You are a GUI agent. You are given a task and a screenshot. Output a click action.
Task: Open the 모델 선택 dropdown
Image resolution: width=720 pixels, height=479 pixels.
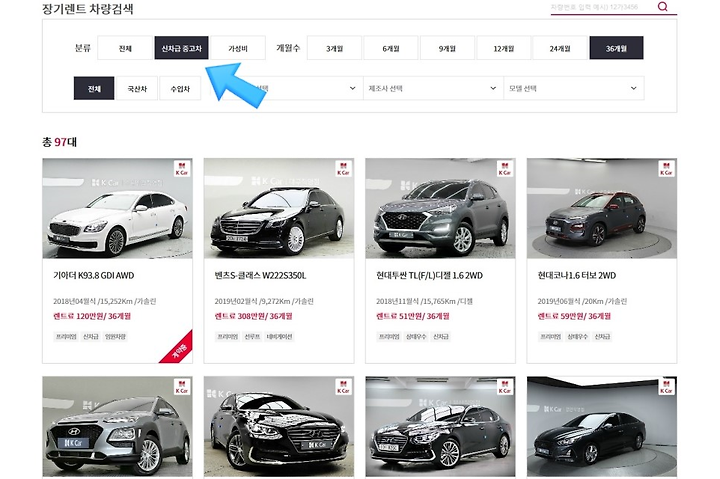pyautogui.click(x=574, y=88)
